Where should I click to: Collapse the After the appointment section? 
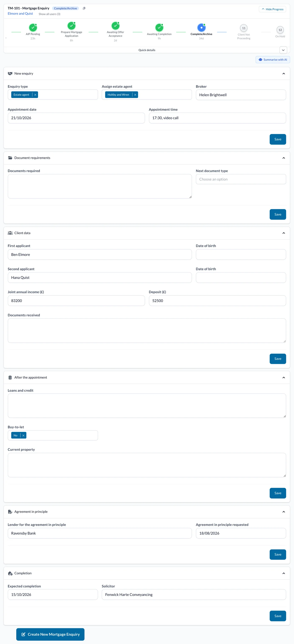pyautogui.click(x=284, y=377)
